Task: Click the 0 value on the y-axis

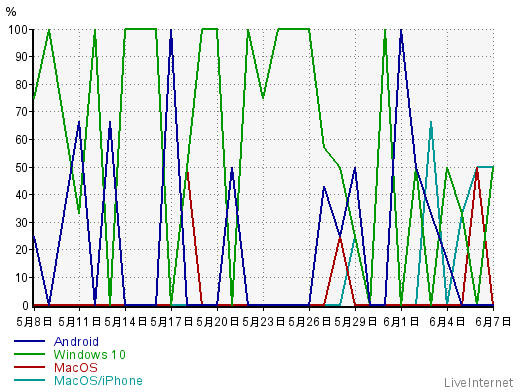Action: [x=25, y=305]
